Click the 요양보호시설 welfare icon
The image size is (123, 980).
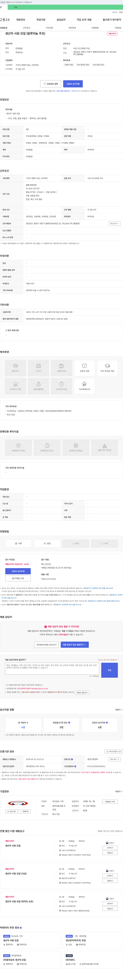61,386
